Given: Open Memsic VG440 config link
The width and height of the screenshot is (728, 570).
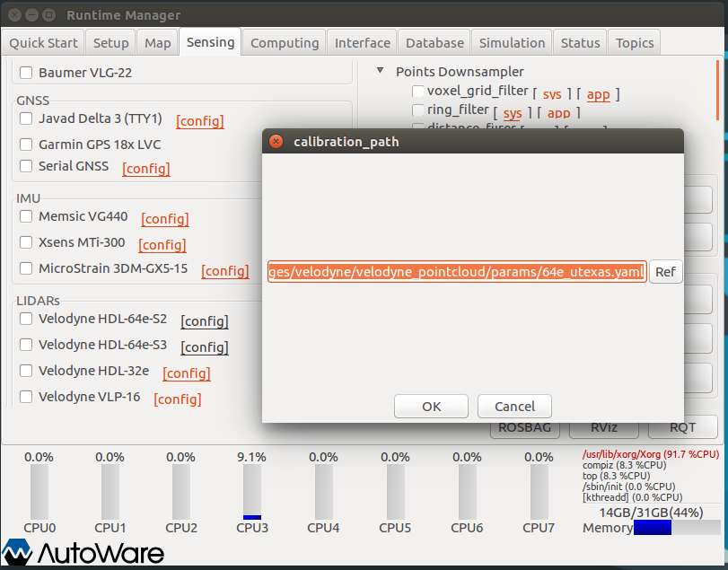Looking at the screenshot, I should point(165,219).
